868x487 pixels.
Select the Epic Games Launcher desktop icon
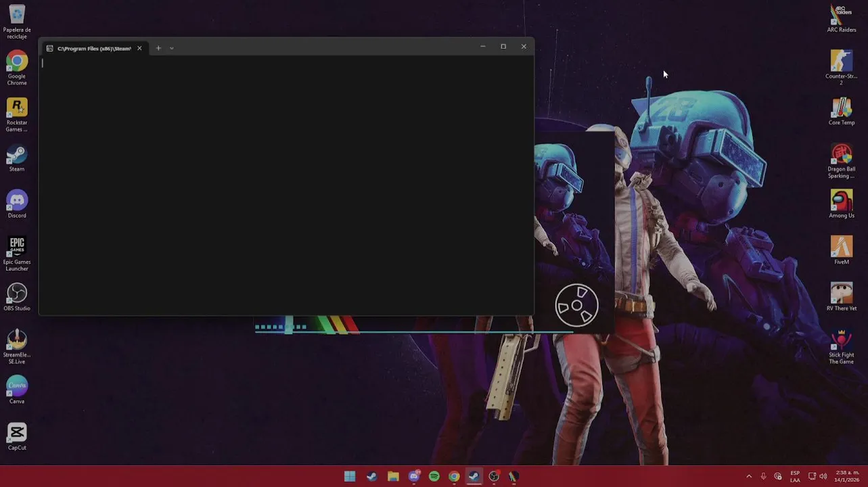tap(17, 254)
